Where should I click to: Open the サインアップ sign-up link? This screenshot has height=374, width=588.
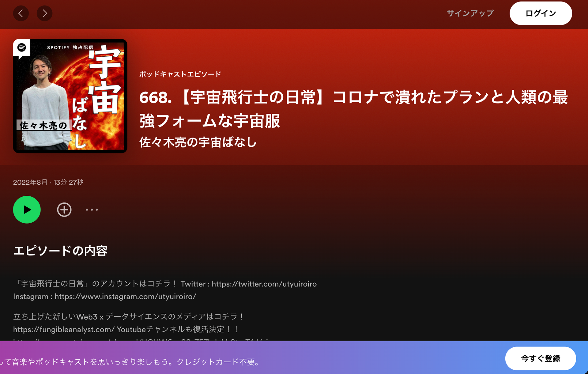470,13
